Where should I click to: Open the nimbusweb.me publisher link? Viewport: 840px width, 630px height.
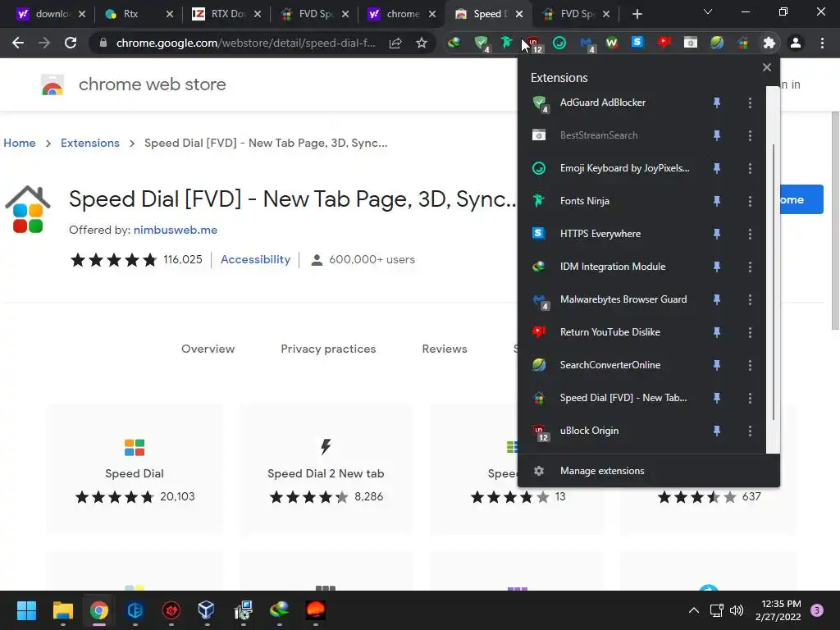176,230
